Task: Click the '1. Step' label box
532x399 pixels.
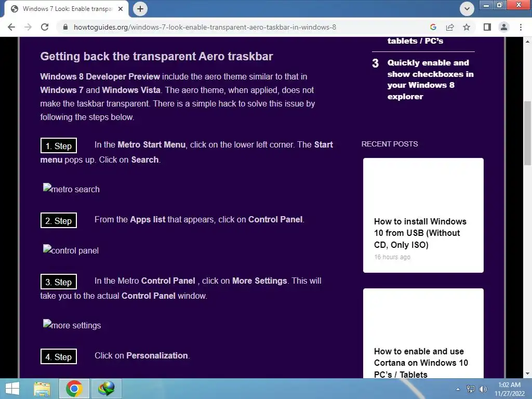Action: [59, 146]
